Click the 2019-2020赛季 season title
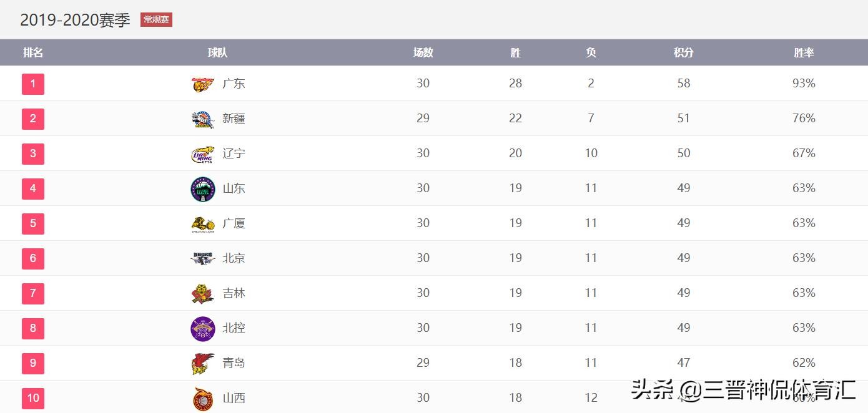The height and width of the screenshot is (413, 868). pos(75,20)
